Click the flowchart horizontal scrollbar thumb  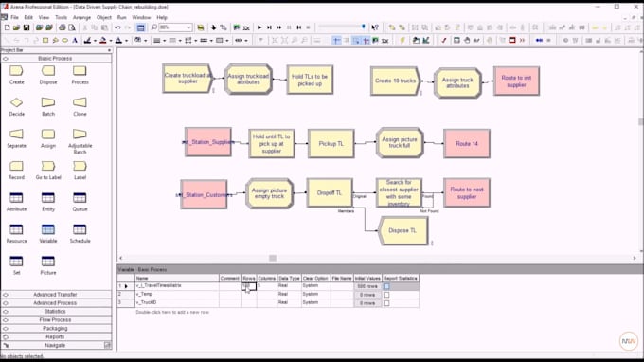point(273,258)
